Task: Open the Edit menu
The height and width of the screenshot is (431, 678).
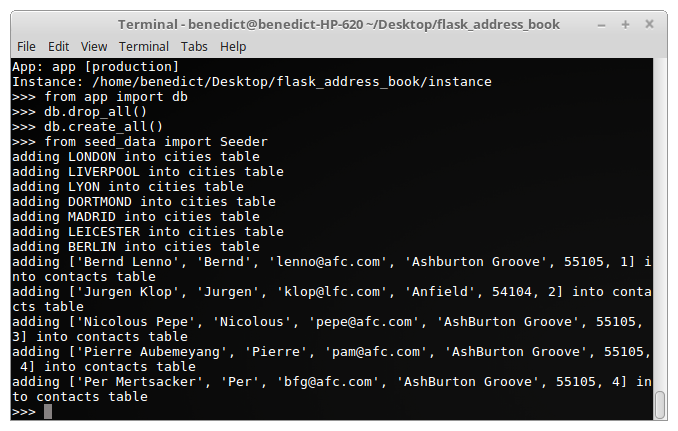Action: (58, 46)
